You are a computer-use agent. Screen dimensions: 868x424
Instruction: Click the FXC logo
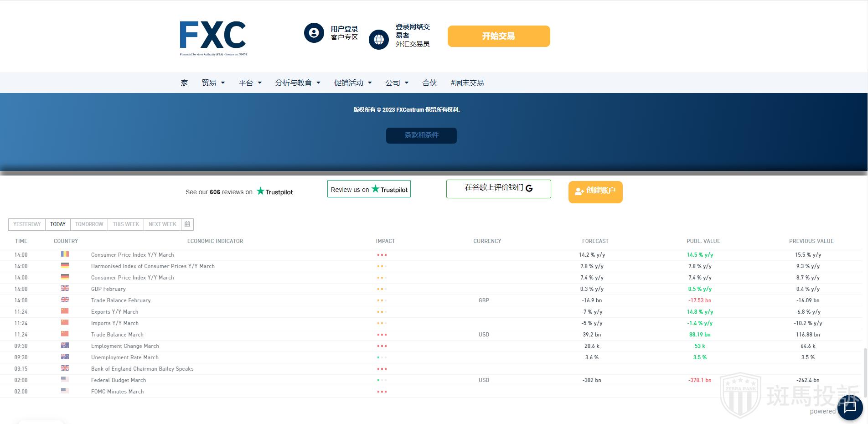(213, 36)
